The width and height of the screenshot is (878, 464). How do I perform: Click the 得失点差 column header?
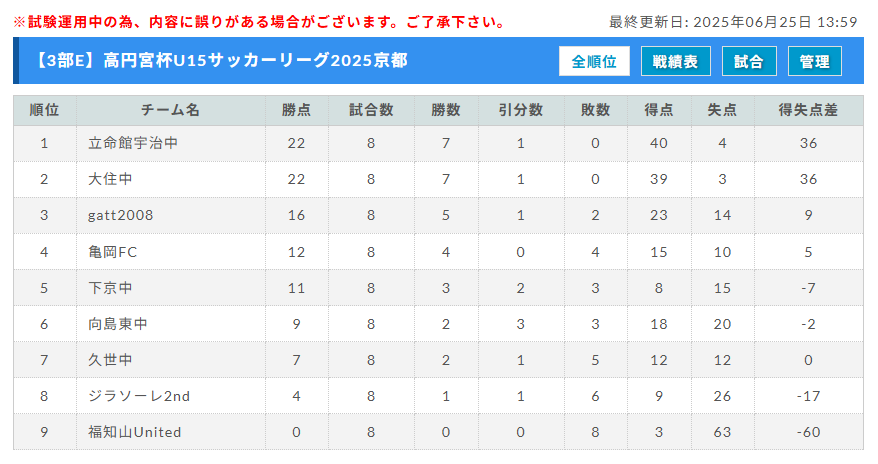(x=809, y=110)
